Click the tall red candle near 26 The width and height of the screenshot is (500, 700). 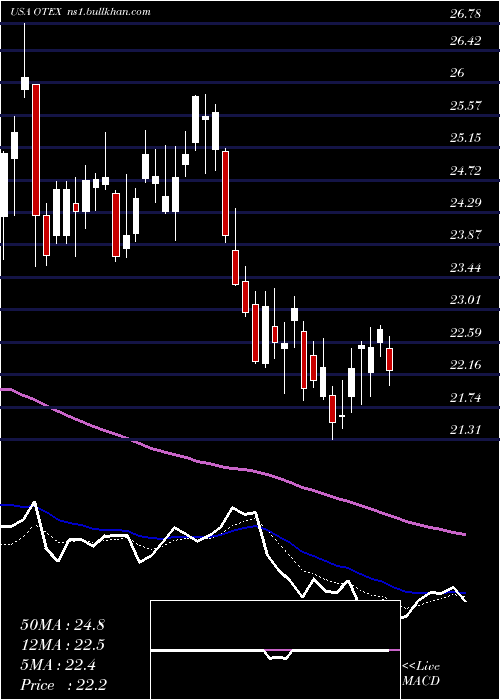click(x=36, y=150)
